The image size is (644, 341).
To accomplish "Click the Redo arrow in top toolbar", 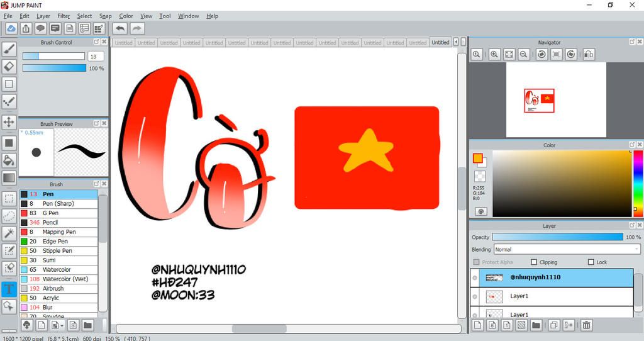I will click(x=137, y=28).
